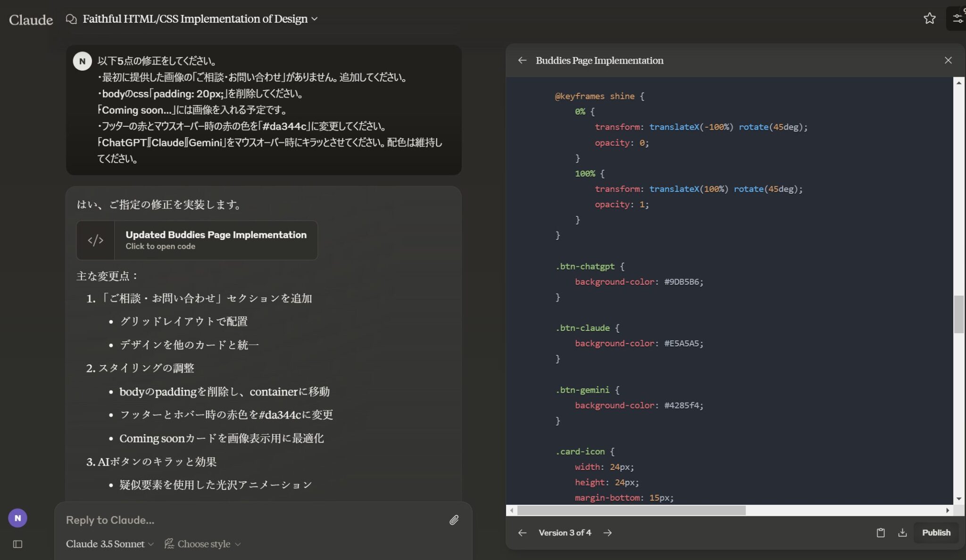
Task: Click the back arrow in the artifact header
Action: [523, 60]
